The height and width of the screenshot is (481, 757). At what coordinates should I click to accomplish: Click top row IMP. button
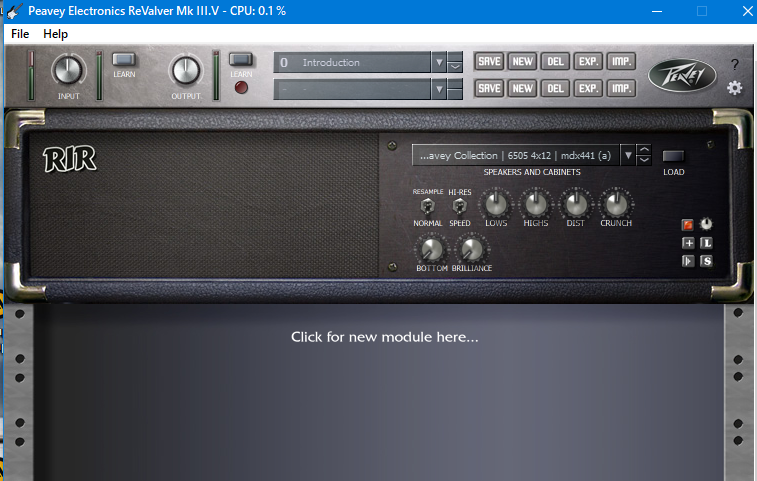click(621, 61)
